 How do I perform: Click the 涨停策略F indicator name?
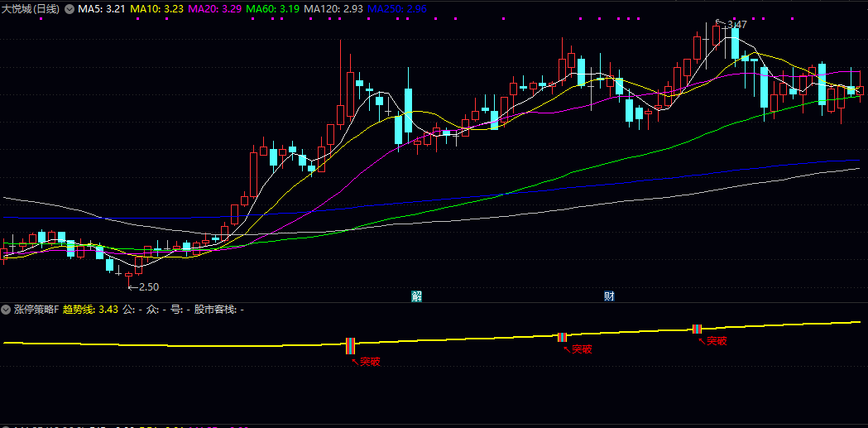tap(36, 310)
